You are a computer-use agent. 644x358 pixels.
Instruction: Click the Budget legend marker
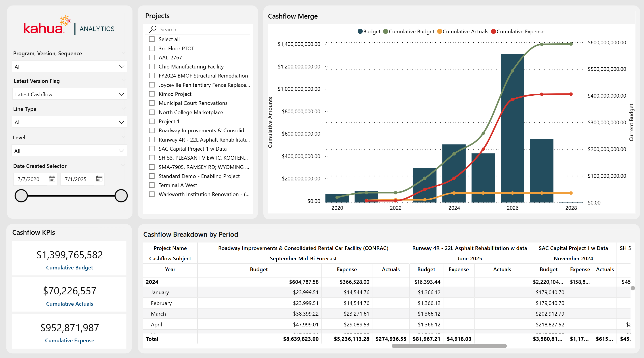pyautogui.click(x=360, y=31)
